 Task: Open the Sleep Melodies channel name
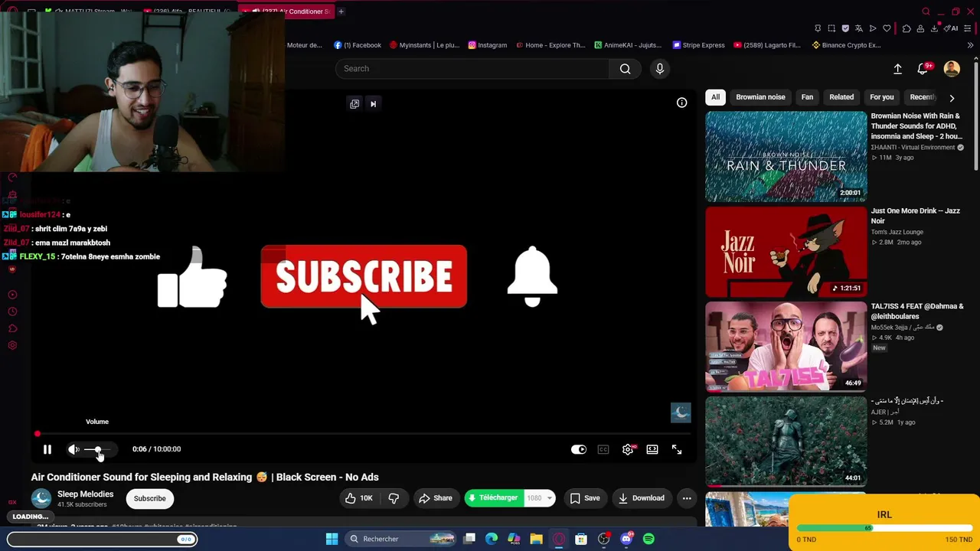pyautogui.click(x=85, y=494)
